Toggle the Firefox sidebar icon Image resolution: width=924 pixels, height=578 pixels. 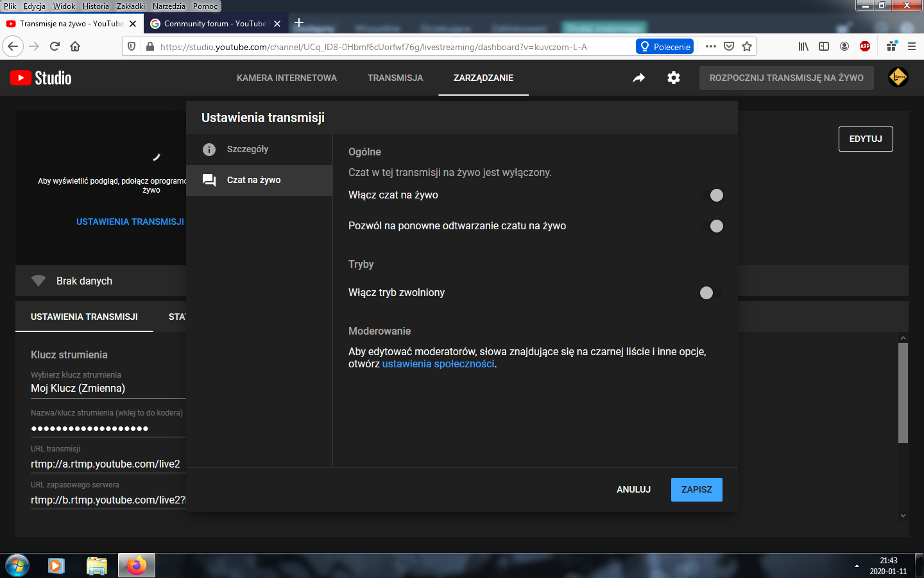(824, 46)
